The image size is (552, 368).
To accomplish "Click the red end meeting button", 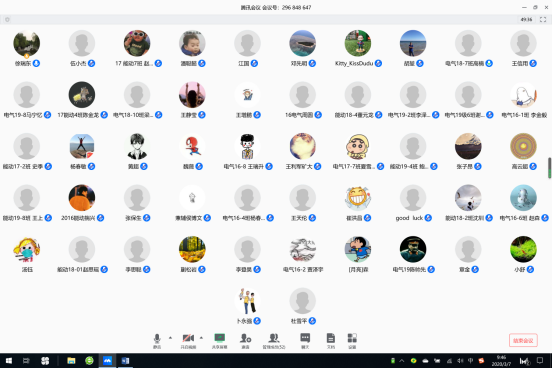I will [523, 340].
